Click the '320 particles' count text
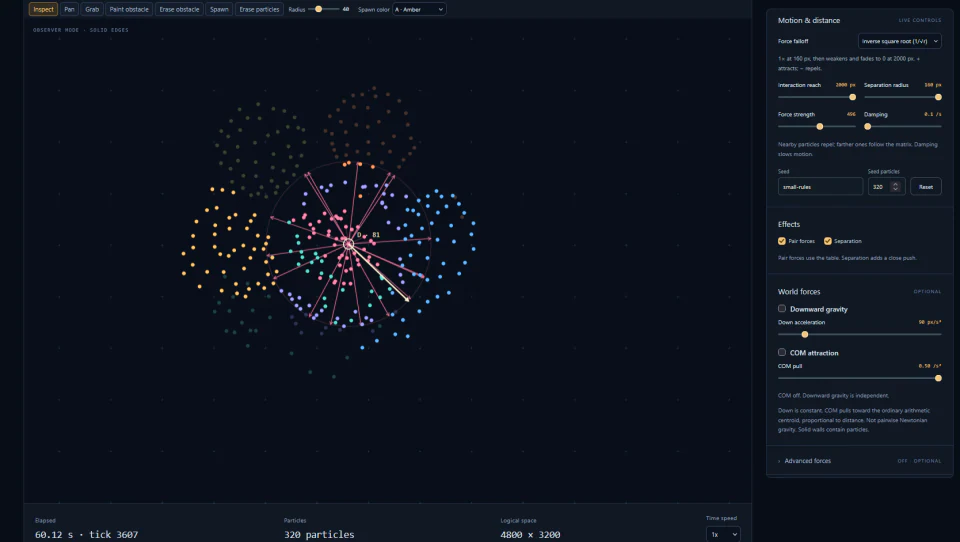This screenshot has height=542, width=960. tap(319, 534)
